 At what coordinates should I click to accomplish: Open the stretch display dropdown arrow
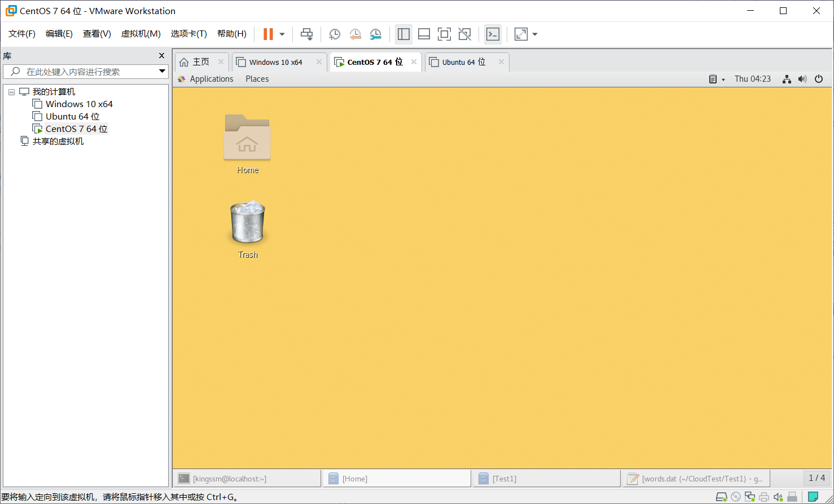point(535,34)
